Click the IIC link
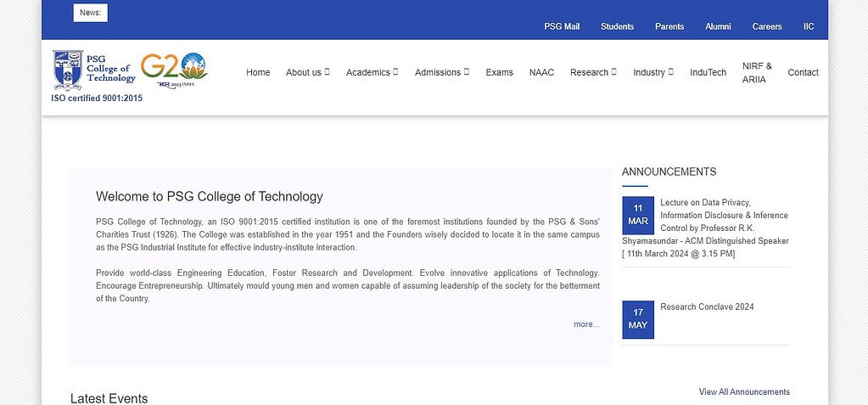Viewport: 868px width, 405px height. click(809, 26)
